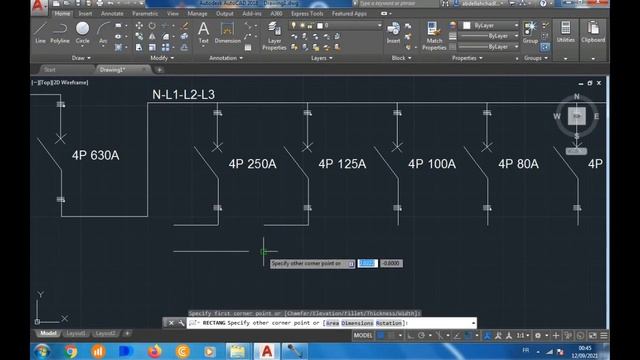Viewport: 640px width, 360px height.
Task: Open Google Chrome from the taskbar
Action: click(71, 351)
